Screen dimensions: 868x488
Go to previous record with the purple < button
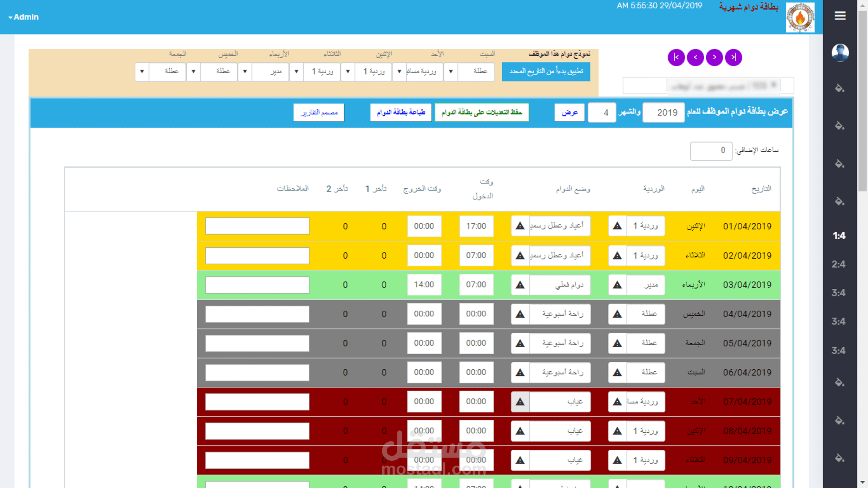click(695, 57)
